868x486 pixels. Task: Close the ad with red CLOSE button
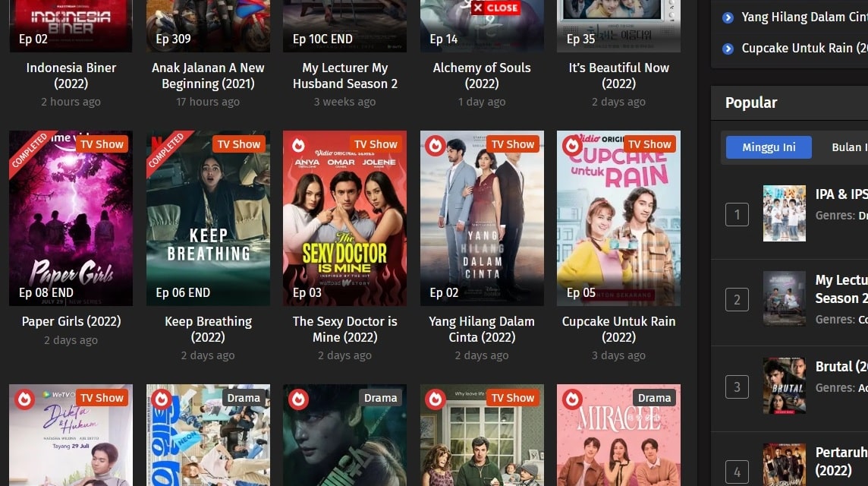click(496, 8)
